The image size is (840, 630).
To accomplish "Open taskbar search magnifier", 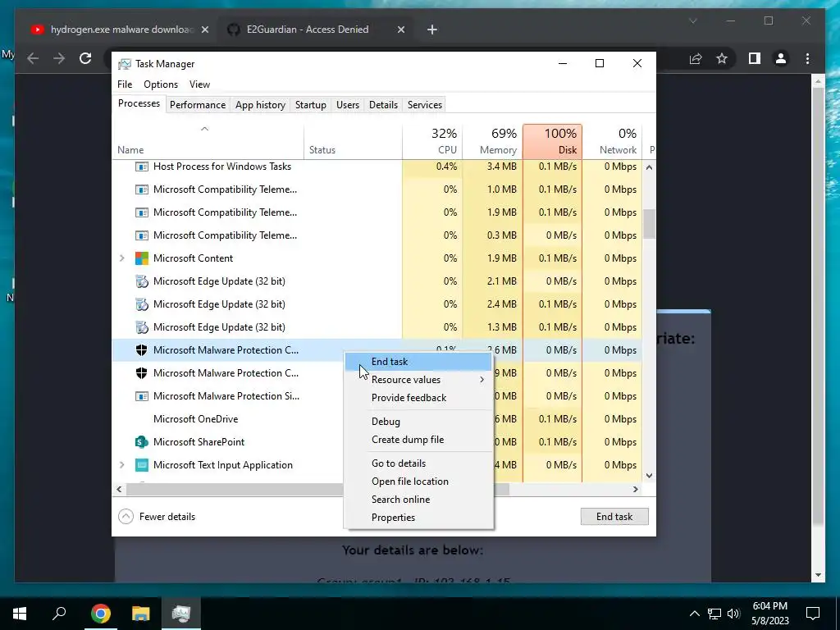I will pos(59,614).
